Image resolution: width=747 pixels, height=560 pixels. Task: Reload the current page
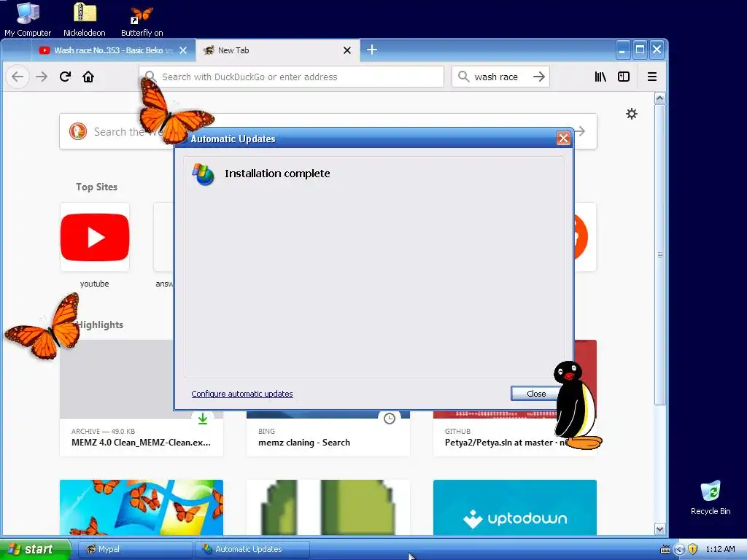pyautogui.click(x=65, y=77)
